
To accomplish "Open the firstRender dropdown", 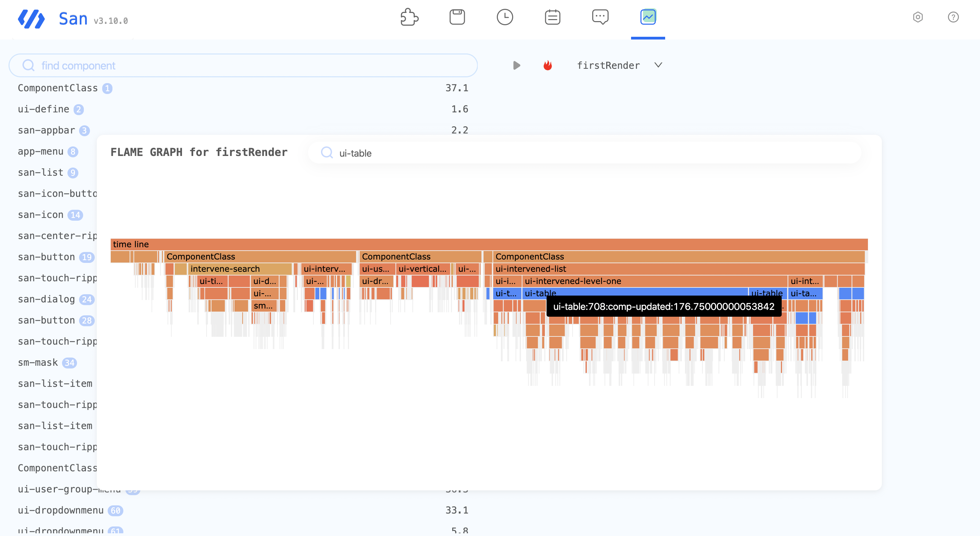I will coord(608,65).
